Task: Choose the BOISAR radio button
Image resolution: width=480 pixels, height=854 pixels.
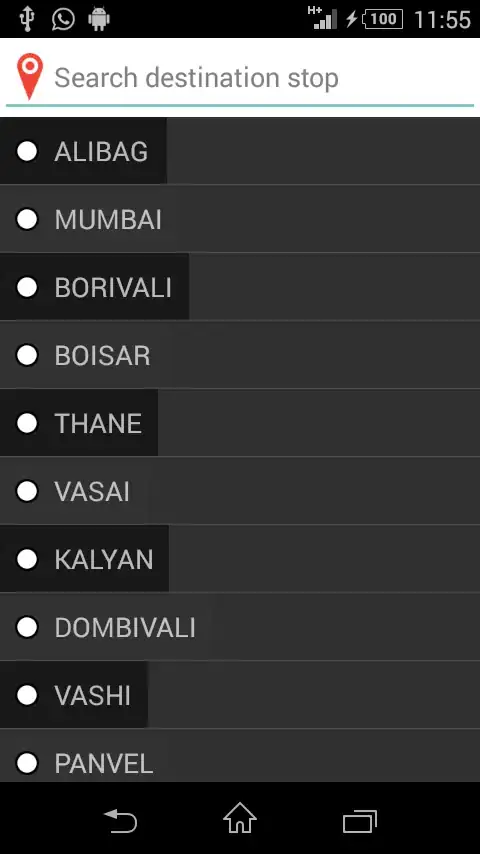Action: [27, 355]
